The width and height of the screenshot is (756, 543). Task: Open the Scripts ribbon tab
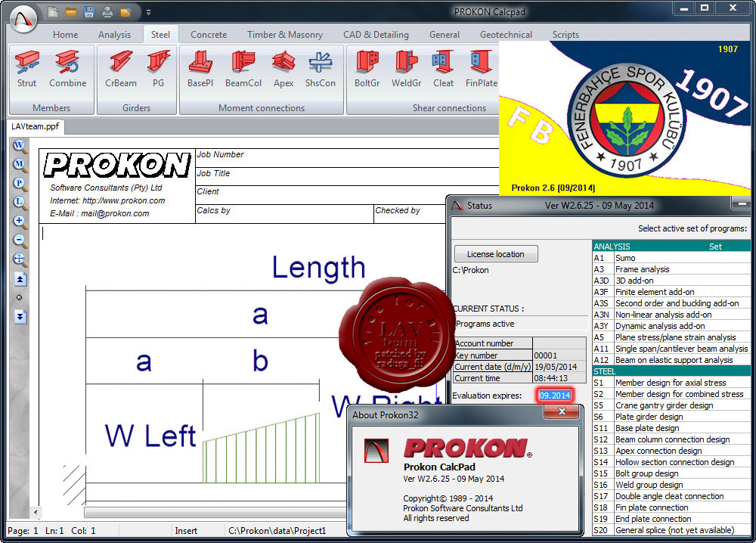click(565, 35)
